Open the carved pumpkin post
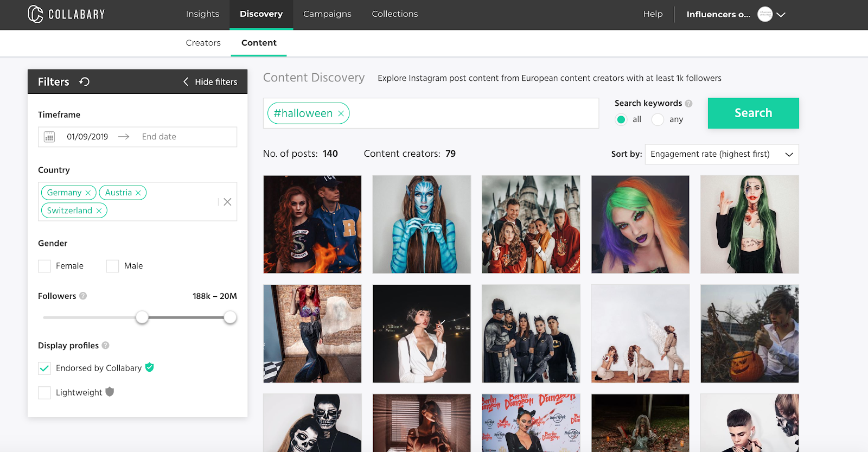 [750, 334]
